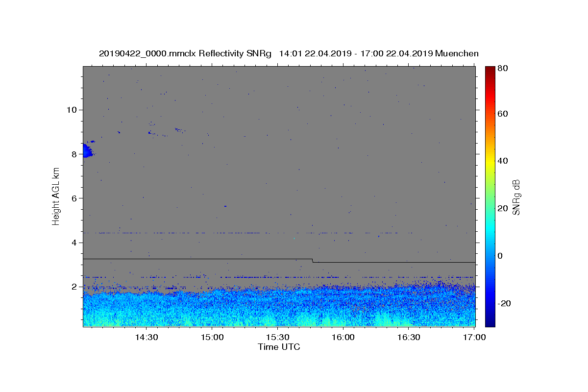
Task: Click the dark red top of the colorbar
Action: [490, 70]
